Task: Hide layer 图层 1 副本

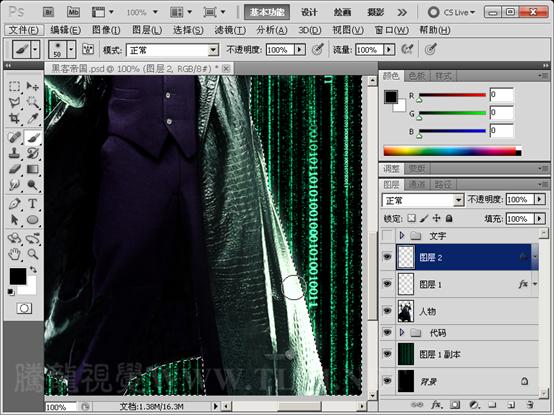Action: pyautogui.click(x=388, y=354)
